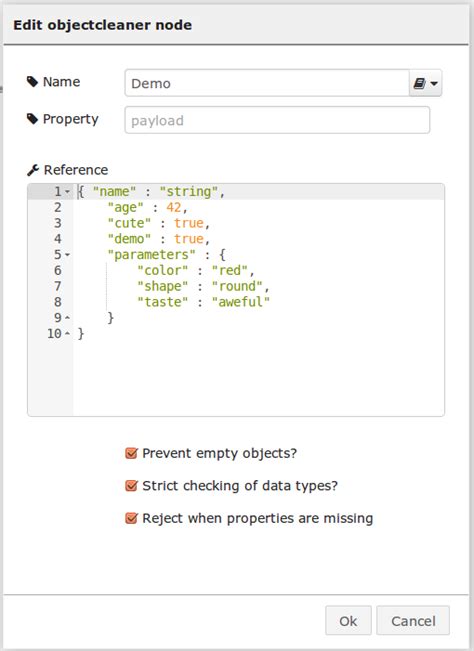
Task: Toggle Strict checking of data types
Action: click(131, 485)
